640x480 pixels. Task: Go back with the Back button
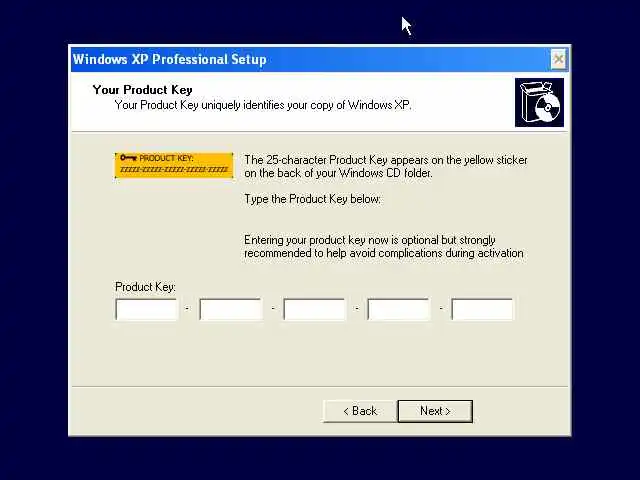tap(360, 411)
